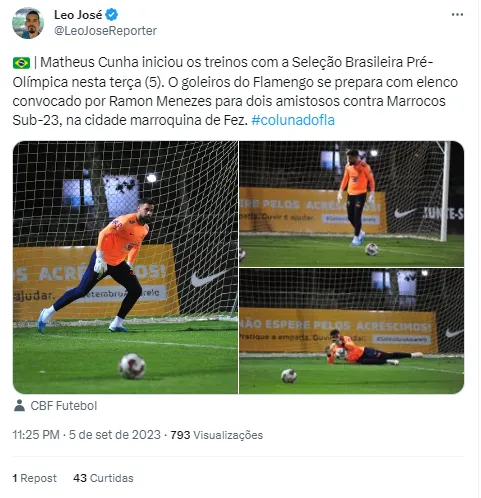Open the bottom-right goalkeeper diving photo
The image size is (481, 498).
pos(352,331)
